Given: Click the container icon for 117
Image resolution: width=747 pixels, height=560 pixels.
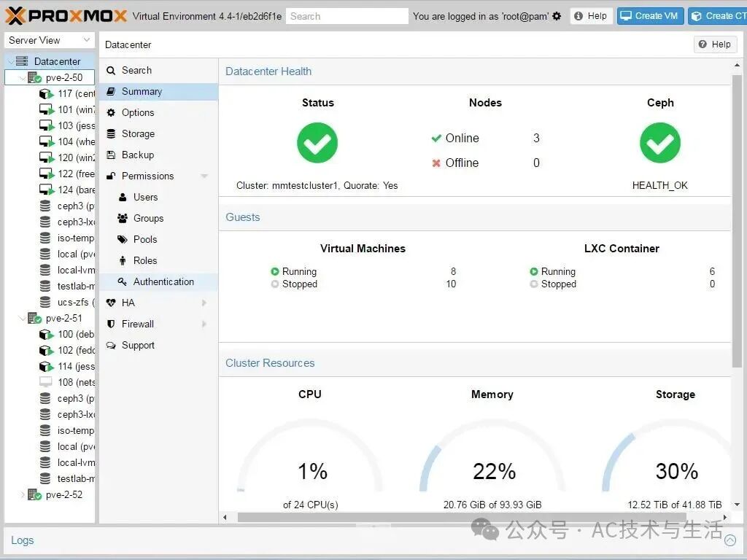Looking at the screenshot, I should [x=46, y=94].
